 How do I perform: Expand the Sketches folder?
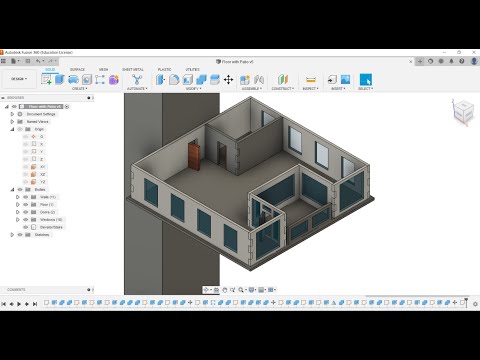[x=12, y=235]
